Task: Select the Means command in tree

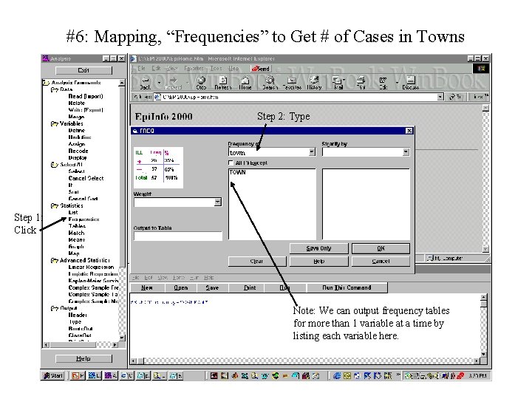Action: 77,240
